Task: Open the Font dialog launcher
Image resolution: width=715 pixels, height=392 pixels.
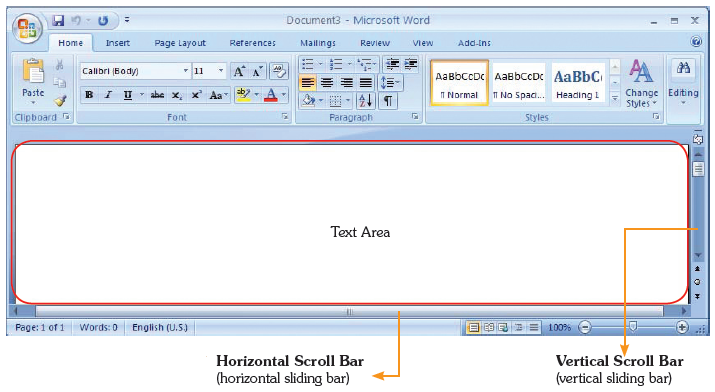Action: pos(285,117)
